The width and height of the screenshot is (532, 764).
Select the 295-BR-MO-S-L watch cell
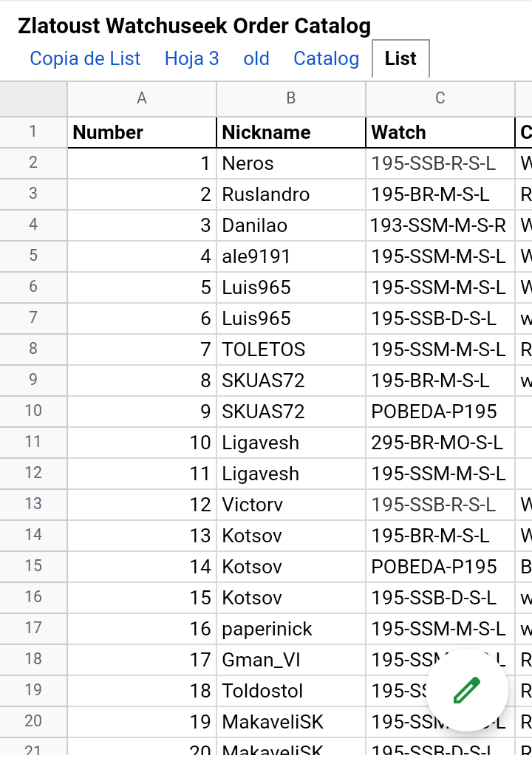click(x=440, y=443)
